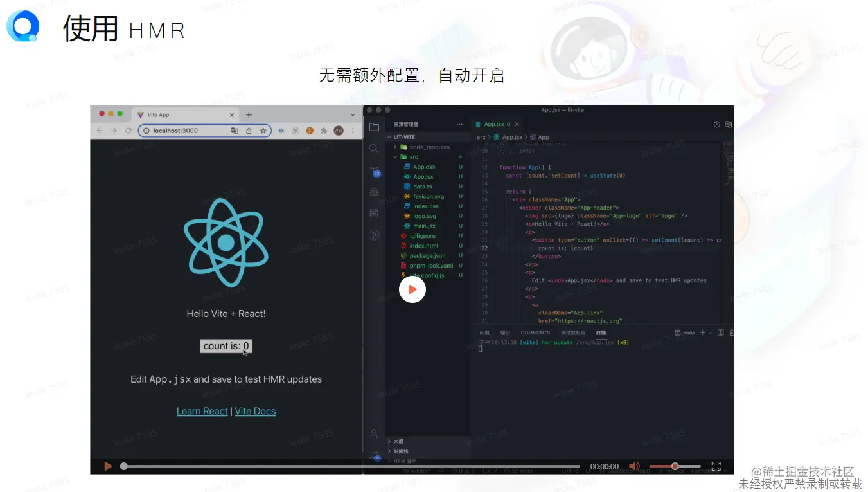Viewport: 868px width, 492px height.
Task: Start the video with the center play button
Action: click(412, 289)
